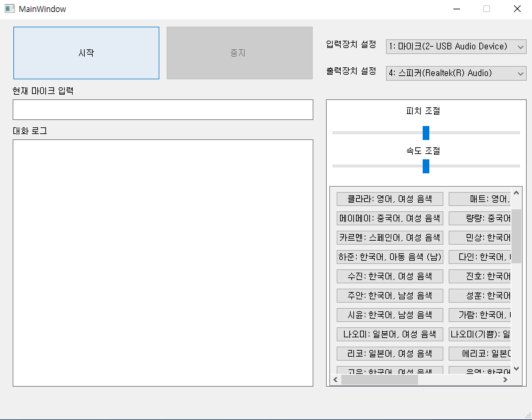Select the 나오미 Japanese female voice

coord(389,334)
